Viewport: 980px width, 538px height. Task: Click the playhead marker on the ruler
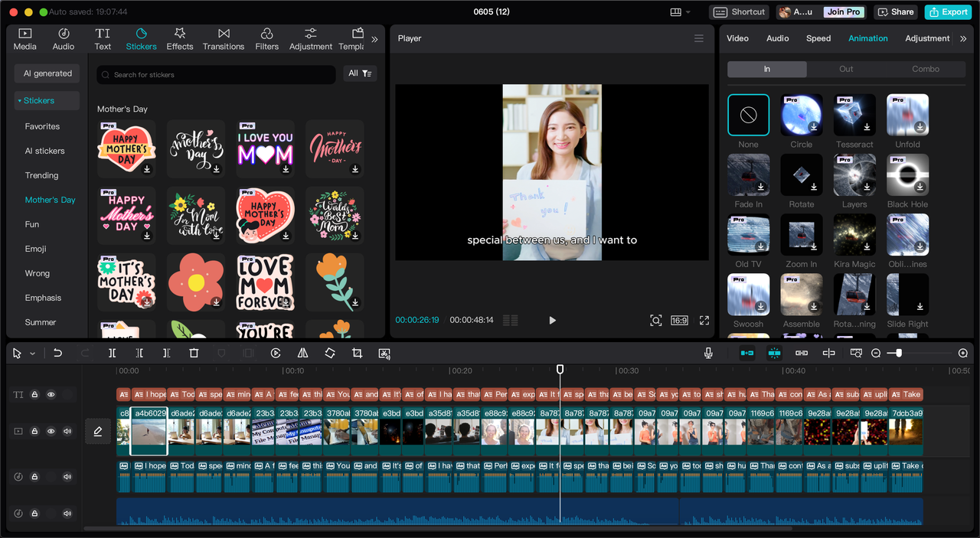[x=560, y=369]
